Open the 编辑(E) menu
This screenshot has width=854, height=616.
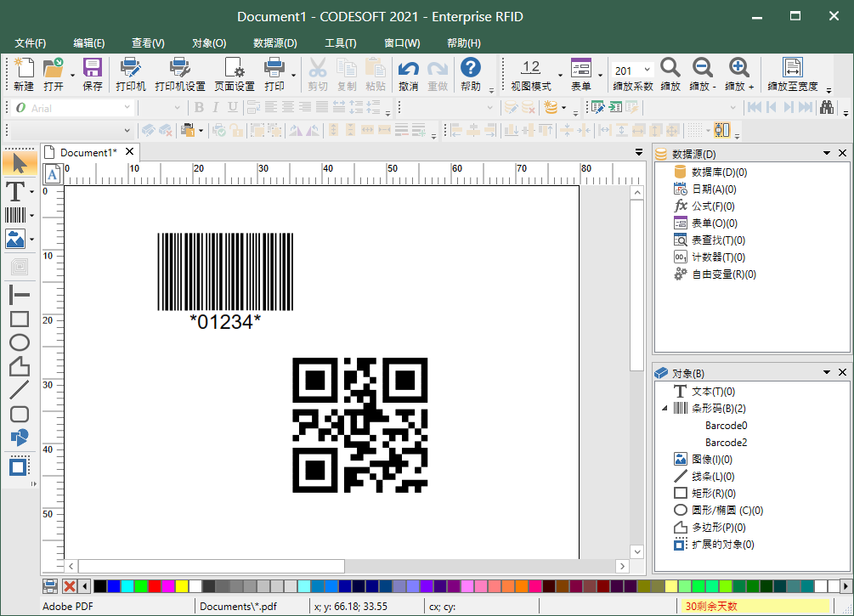[88, 43]
